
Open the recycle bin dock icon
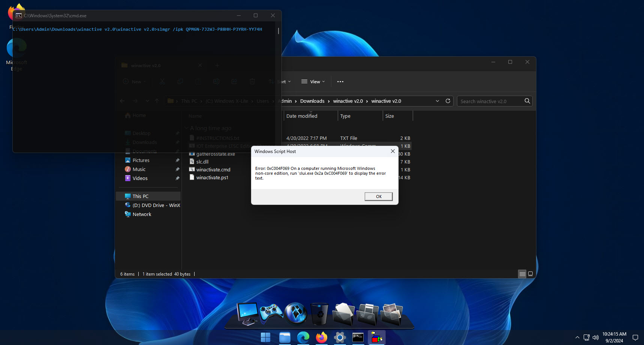(320, 314)
